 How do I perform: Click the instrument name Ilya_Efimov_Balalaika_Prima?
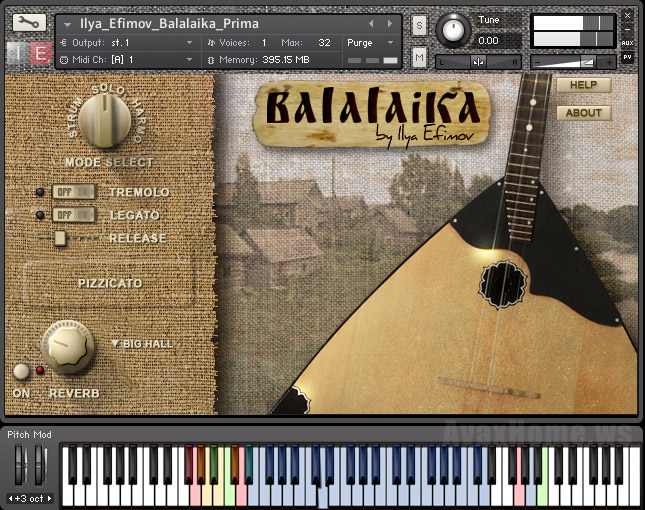coord(169,24)
